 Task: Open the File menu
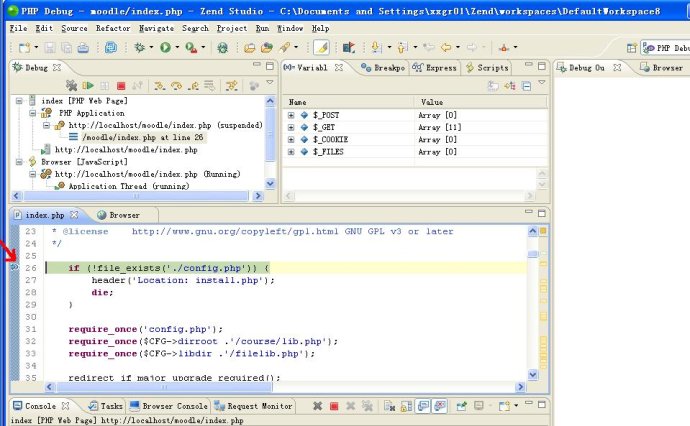click(18, 28)
